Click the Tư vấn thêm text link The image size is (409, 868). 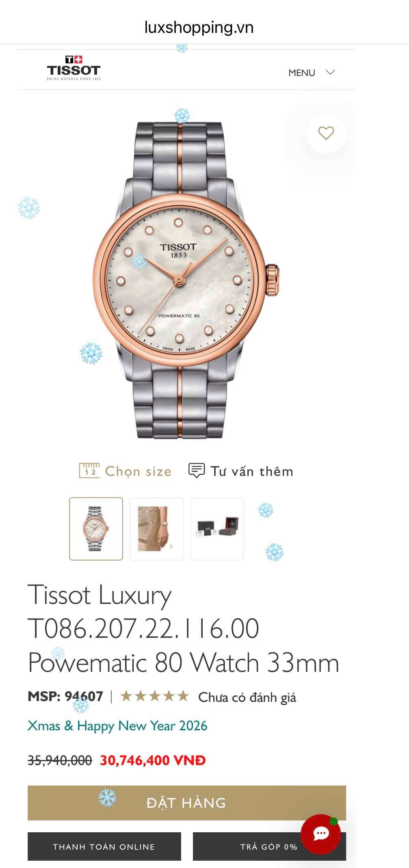coord(252,471)
